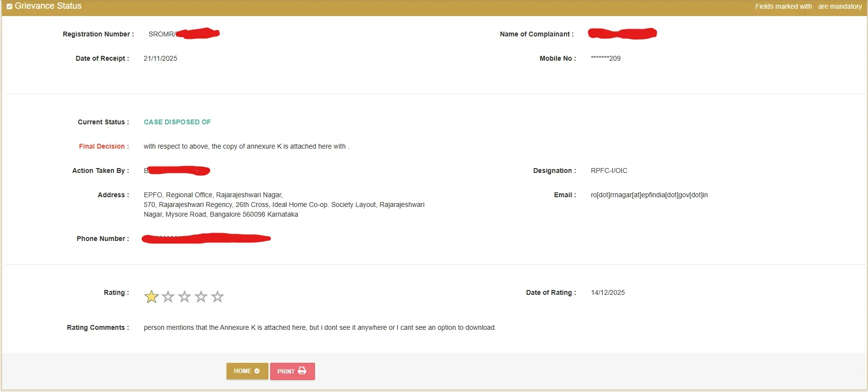Click the 570, Rajarajeshwari Regency address line

point(284,205)
